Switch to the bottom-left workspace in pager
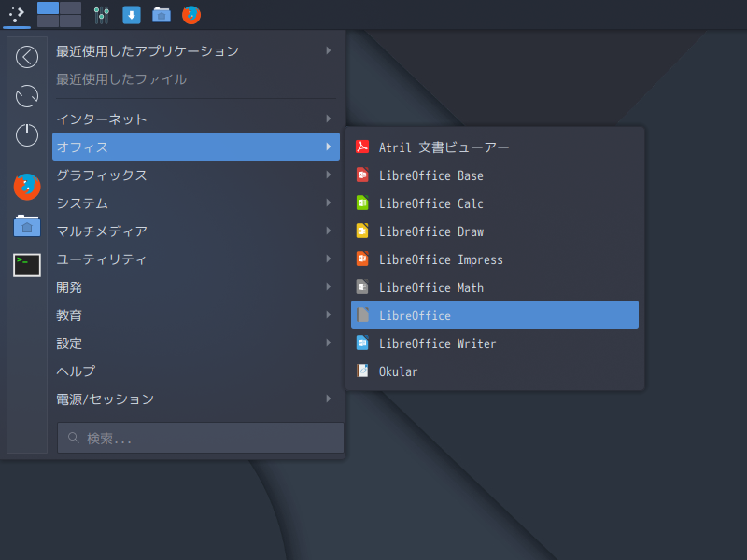The height and width of the screenshot is (560, 747). [x=49, y=21]
